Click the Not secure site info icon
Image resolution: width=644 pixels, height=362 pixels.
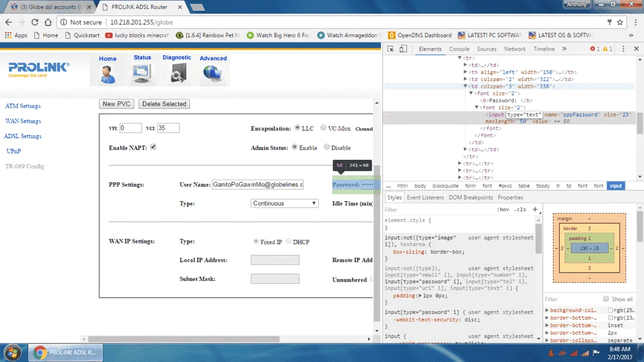click(x=63, y=22)
